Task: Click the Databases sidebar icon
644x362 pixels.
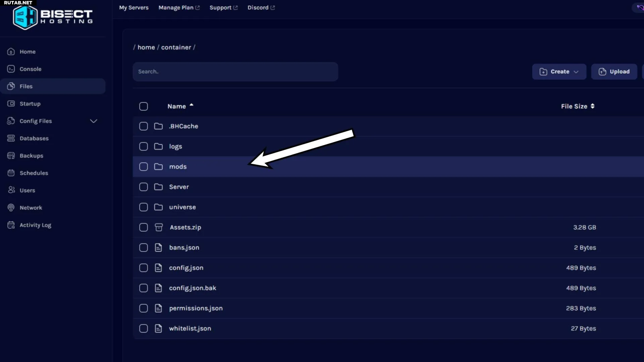Action: [11, 138]
